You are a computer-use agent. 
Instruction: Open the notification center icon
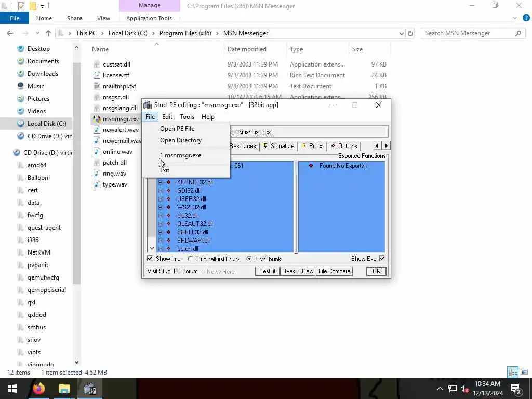coord(516,389)
